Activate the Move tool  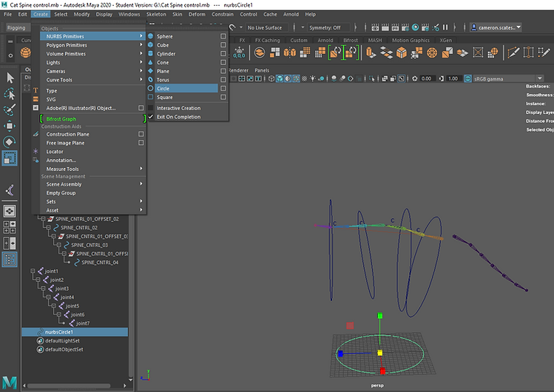click(x=10, y=126)
